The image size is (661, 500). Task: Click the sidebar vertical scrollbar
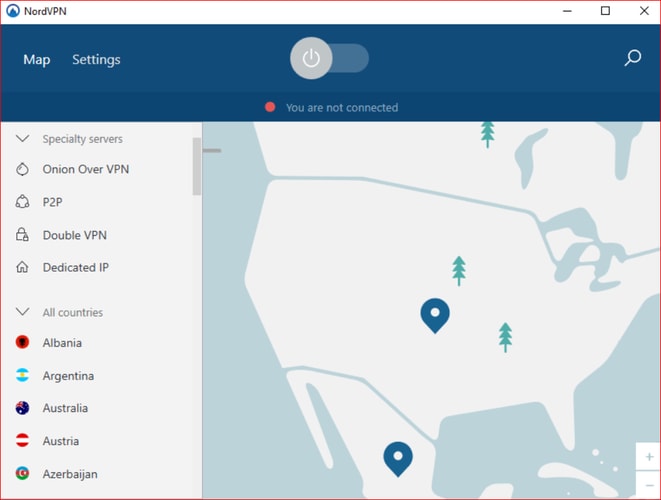[x=197, y=166]
